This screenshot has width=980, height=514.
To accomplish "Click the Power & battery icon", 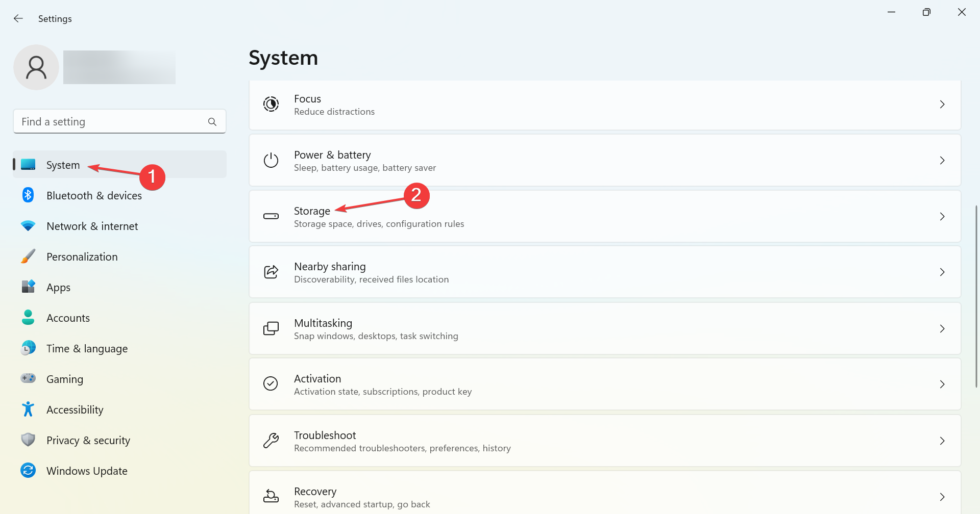I will (271, 160).
